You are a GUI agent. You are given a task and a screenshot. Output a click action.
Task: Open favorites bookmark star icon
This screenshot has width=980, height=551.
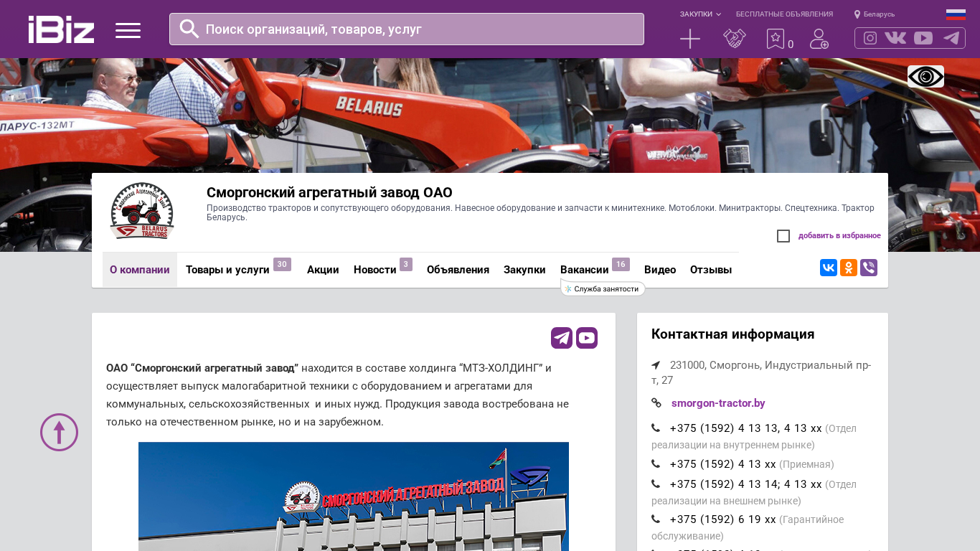[776, 39]
